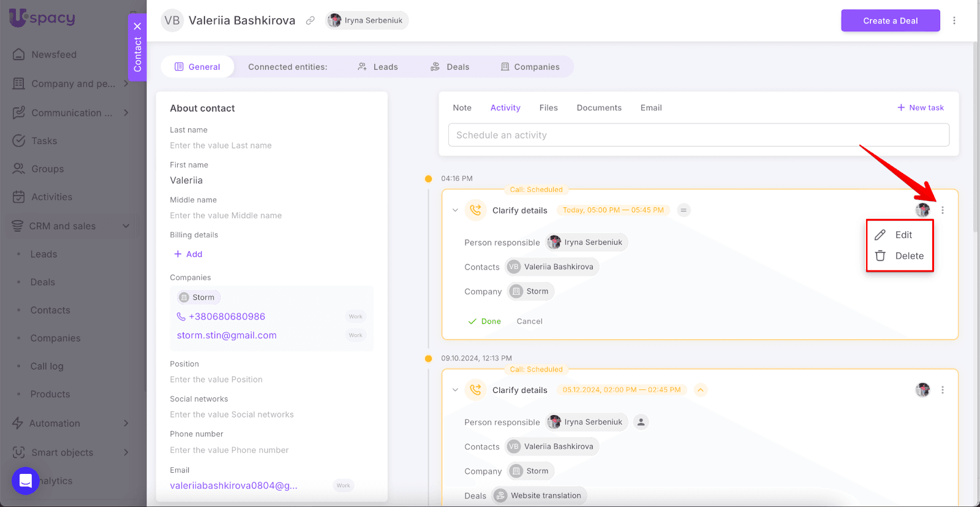Screen dimensions: 980x507
Task: Click the Create a Deal button
Action: pyautogui.click(x=890, y=21)
